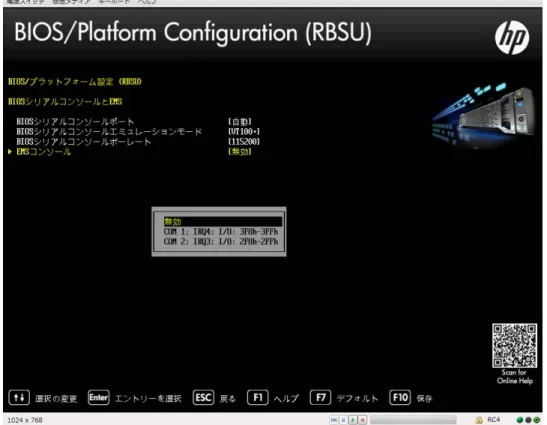
Task: Select 無効 option in the popup list
Action: [x=223, y=222]
